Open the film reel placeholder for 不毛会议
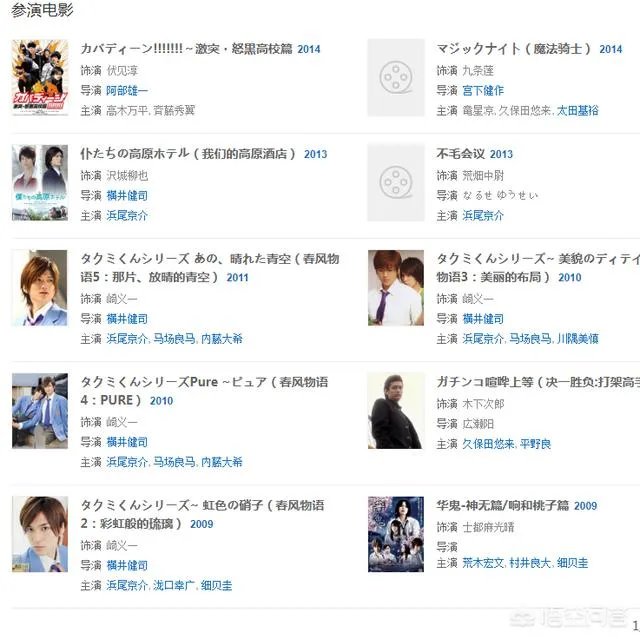Screen dimensions: 640x639 pos(396,182)
